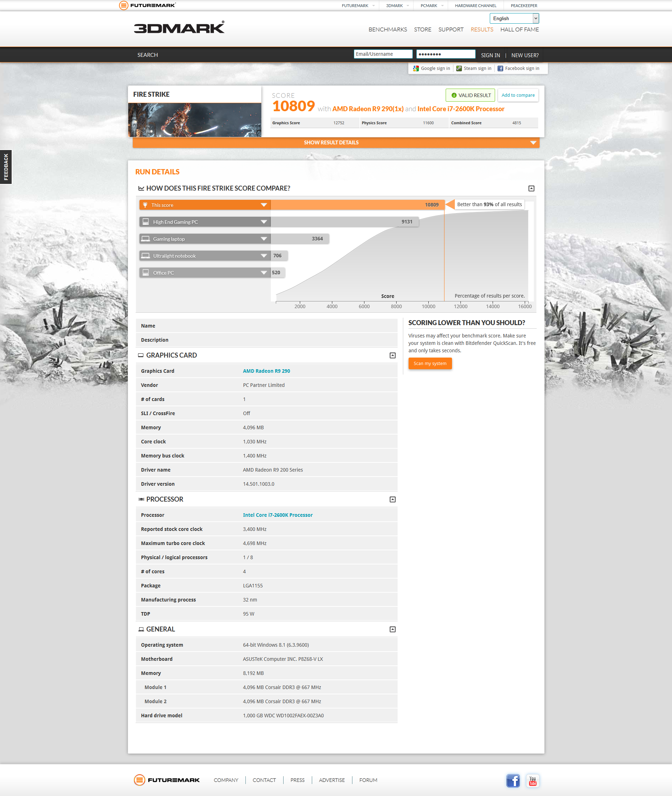Click the Fire Strike thumbnail image
This screenshot has height=796, width=672.
[195, 120]
